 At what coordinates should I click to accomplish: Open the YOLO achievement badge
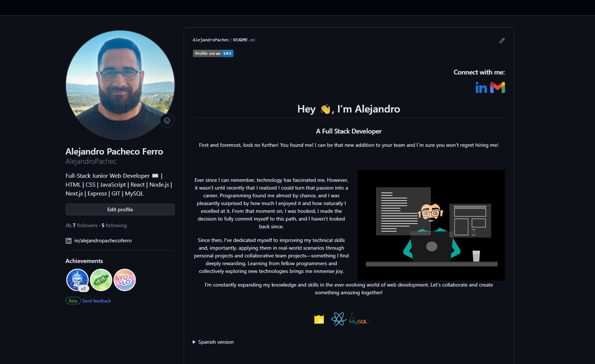[x=125, y=280]
